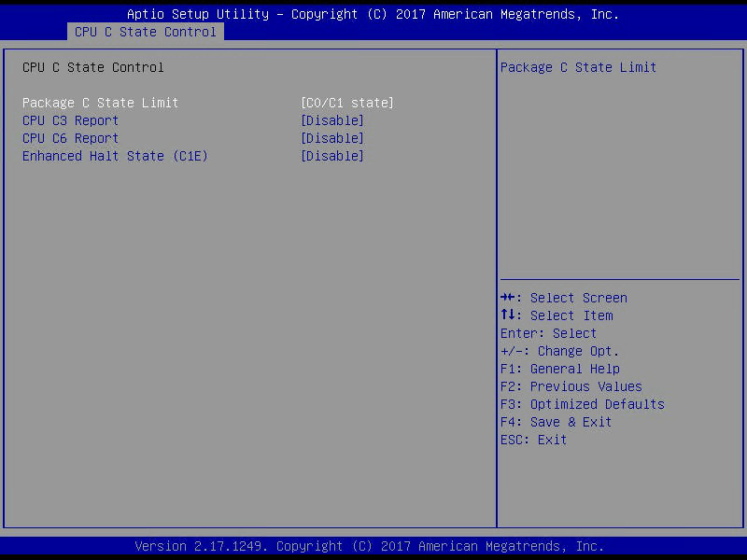Select the Enhanced Halt State (C1E) label

click(115, 156)
